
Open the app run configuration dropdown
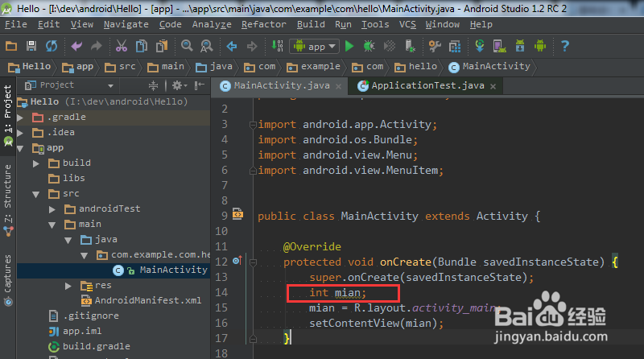(314, 47)
